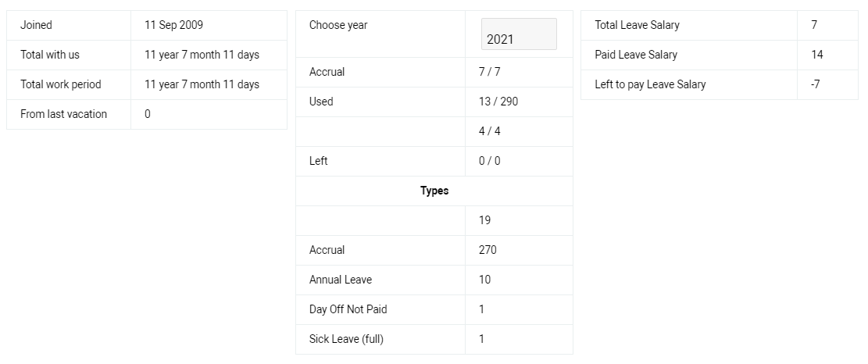This screenshot has height=364, width=868.
Task: Select the Used 13 / 290 value
Action: (498, 102)
